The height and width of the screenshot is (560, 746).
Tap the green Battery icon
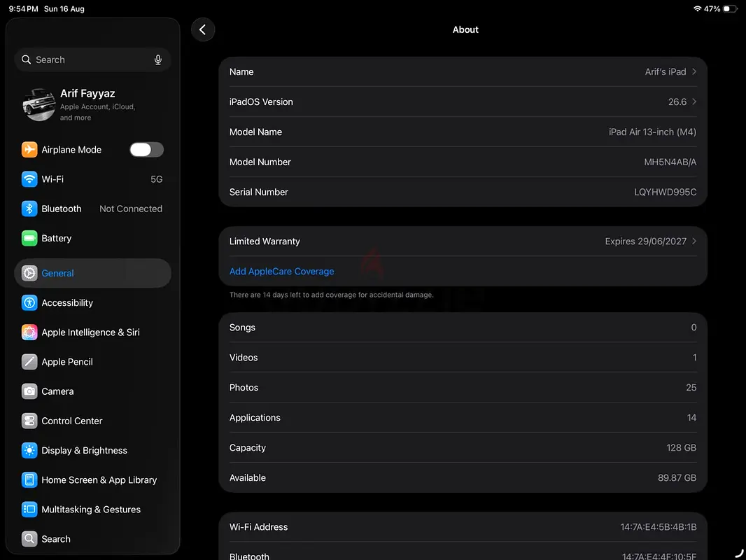[29, 238]
